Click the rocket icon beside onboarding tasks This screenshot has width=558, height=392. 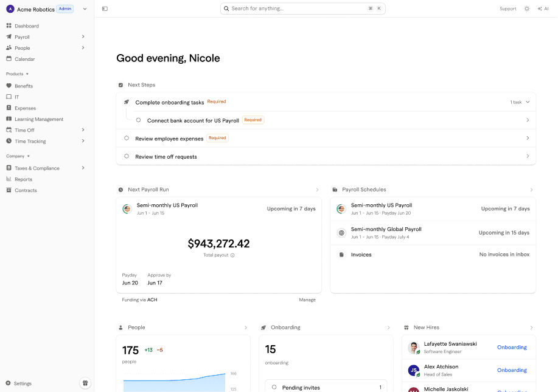pos(127,102)
